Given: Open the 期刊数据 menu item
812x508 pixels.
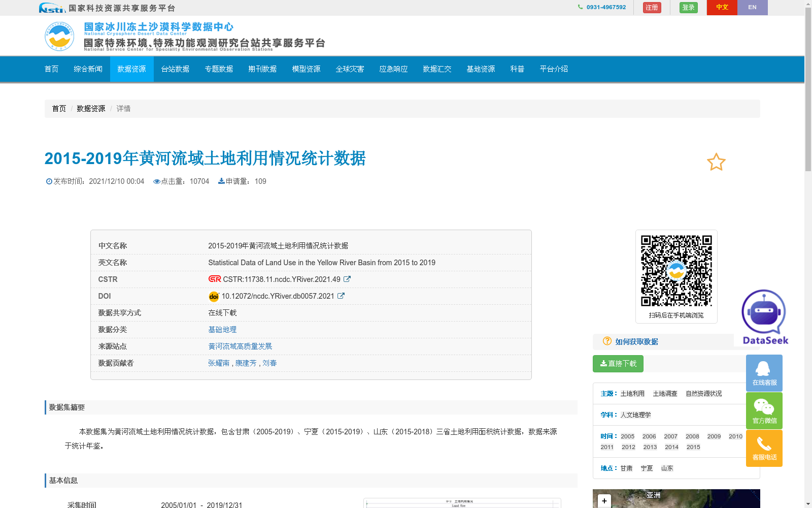Looking at the screenshot, I should 263,69.
